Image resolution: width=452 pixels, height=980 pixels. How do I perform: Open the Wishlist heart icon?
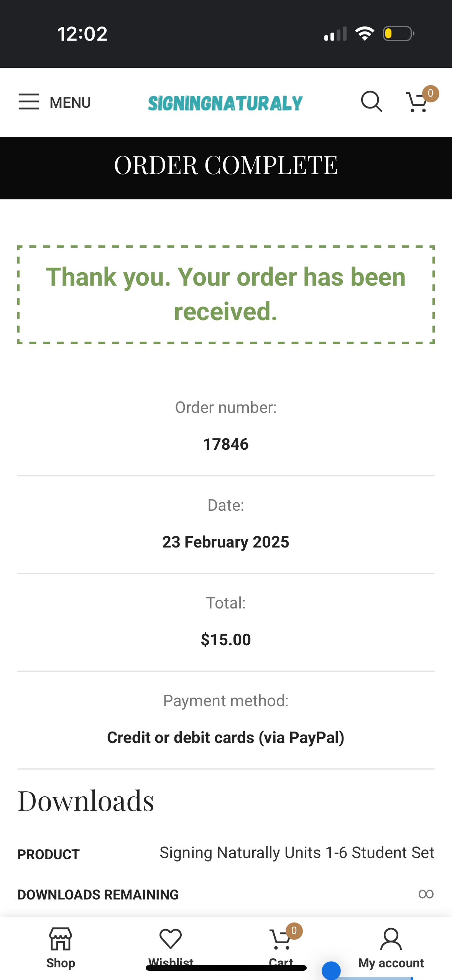(x=171, y=939)
